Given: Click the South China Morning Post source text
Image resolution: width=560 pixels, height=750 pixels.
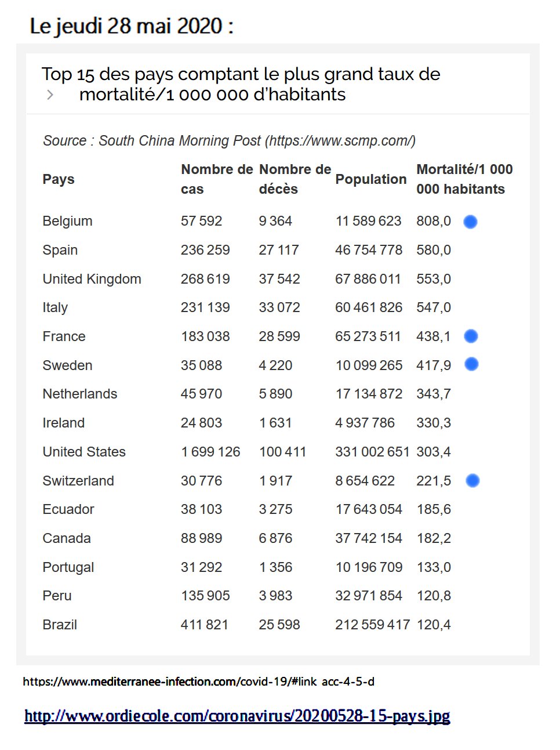Looking at the screenshot, I should 229,140.
